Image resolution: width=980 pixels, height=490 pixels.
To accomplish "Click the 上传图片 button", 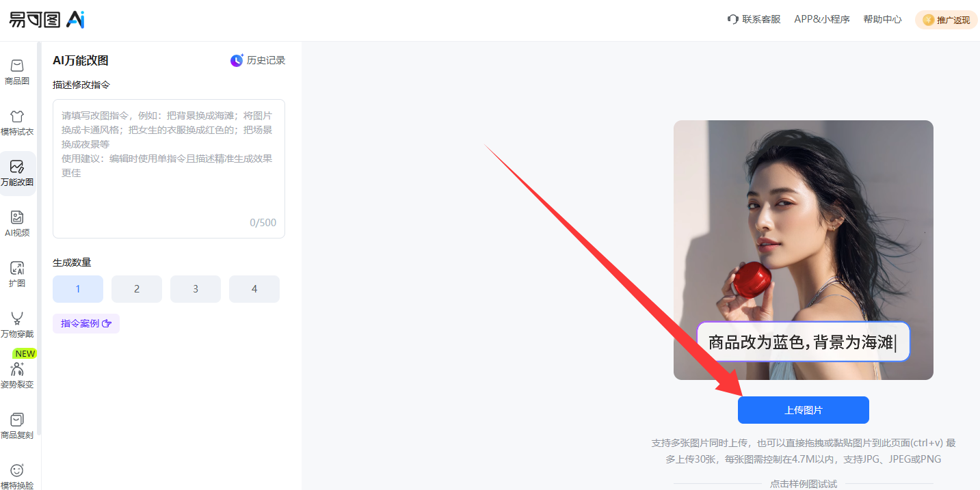I will 804,410.
